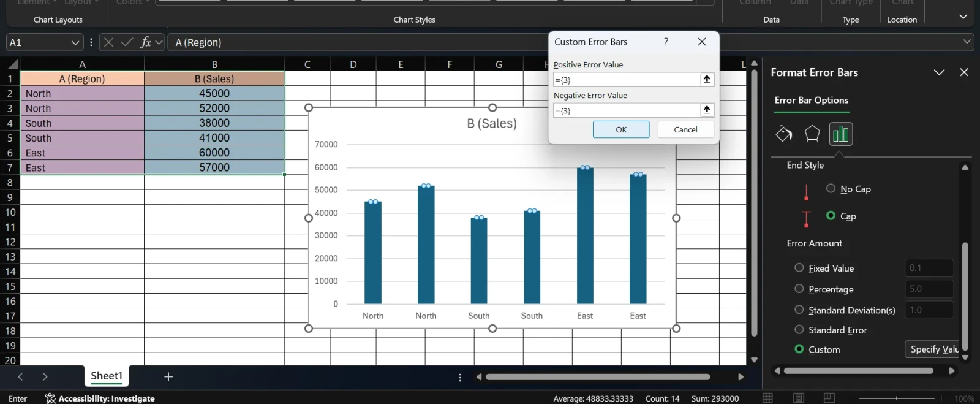Click zoom out minus icon
The image size is (980, 404).
(851, 398)
